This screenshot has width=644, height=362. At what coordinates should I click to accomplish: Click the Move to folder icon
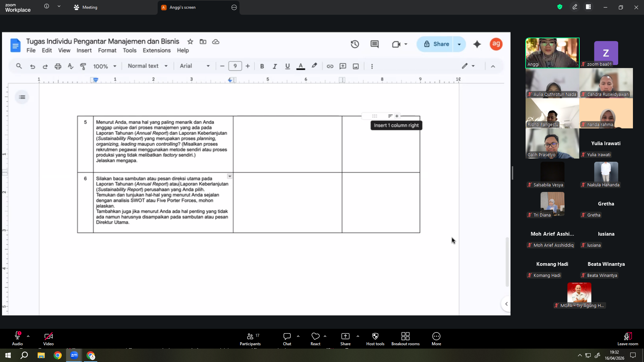[203, 42]
